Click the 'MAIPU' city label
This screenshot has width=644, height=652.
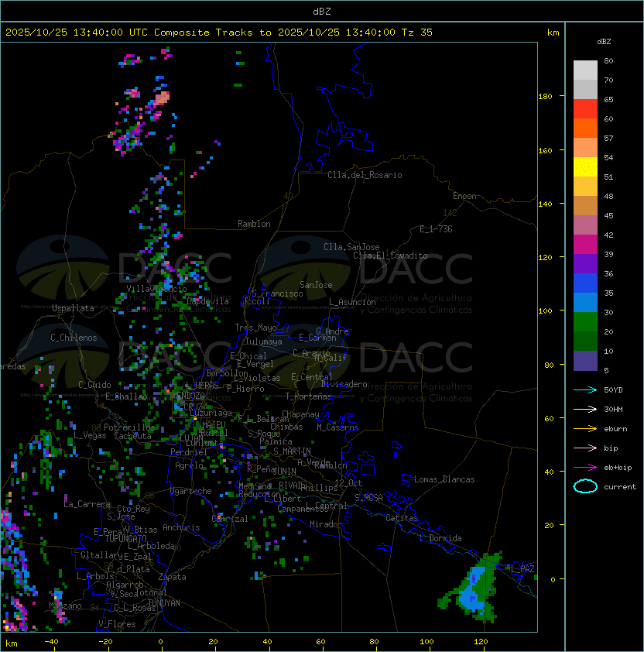pos(214,425)
